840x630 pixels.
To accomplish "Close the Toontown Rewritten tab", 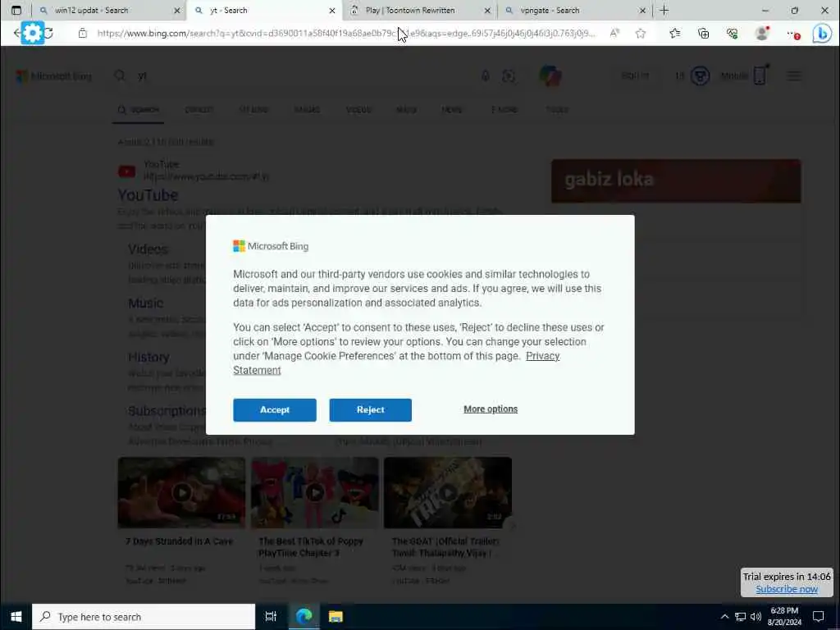I will pos(487,10).
